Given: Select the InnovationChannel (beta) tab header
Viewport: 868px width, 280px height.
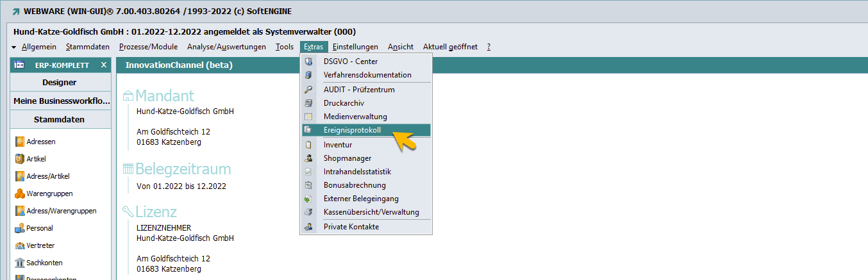Looking at the screenshot, I should pos(179,65).
